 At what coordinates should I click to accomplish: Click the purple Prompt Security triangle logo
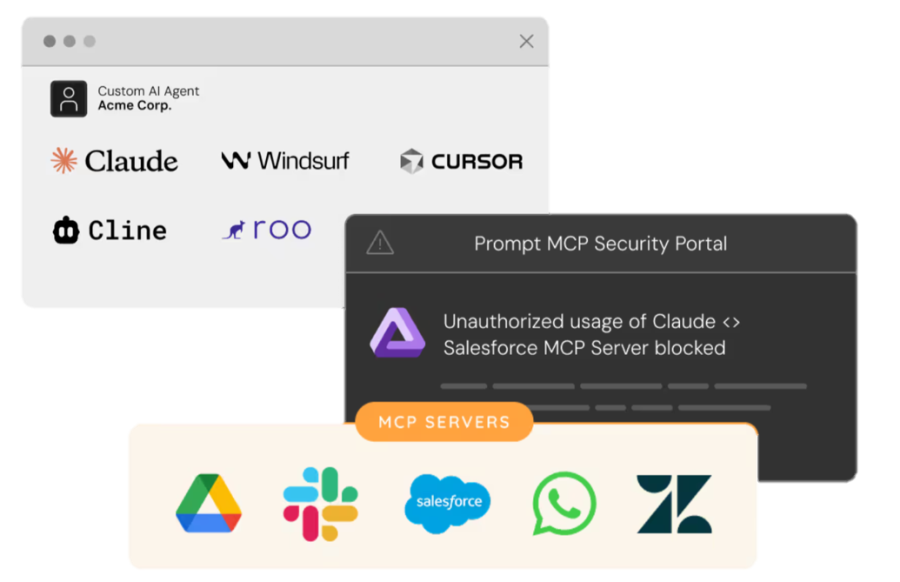click(398, 334)
